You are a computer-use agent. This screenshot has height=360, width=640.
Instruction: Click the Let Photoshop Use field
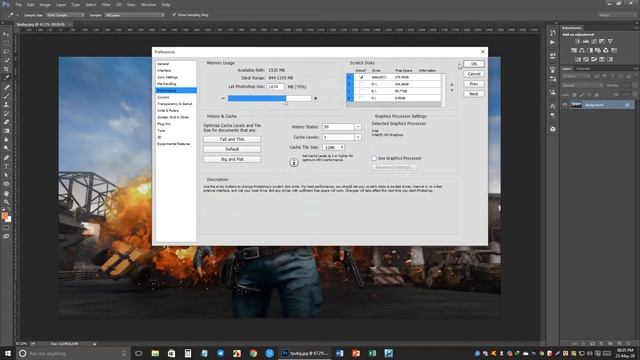pyautogui.click(x=276, y=87)
